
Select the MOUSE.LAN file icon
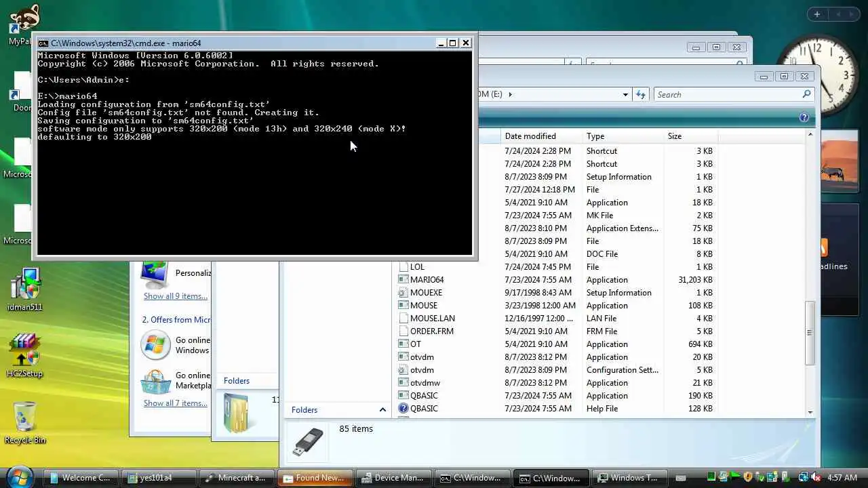point(403,318)
